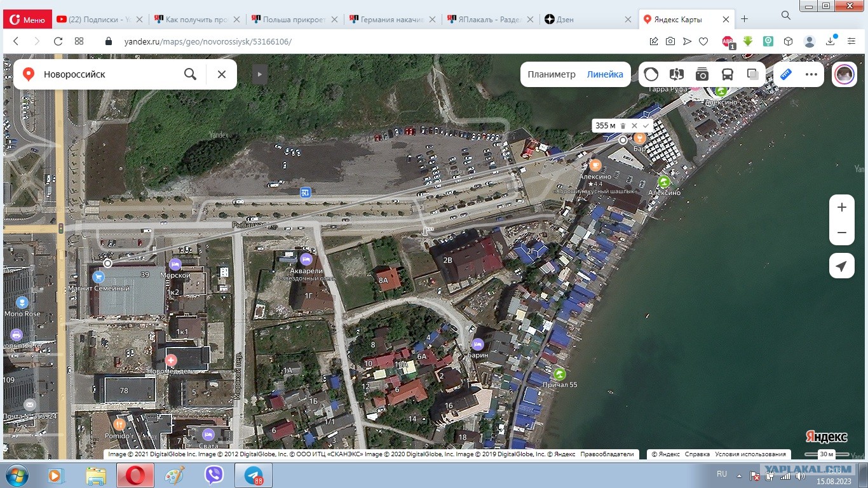Zoom in on the map
The image size is (868, 488).
pyautogui.click(x=842, y=207)
